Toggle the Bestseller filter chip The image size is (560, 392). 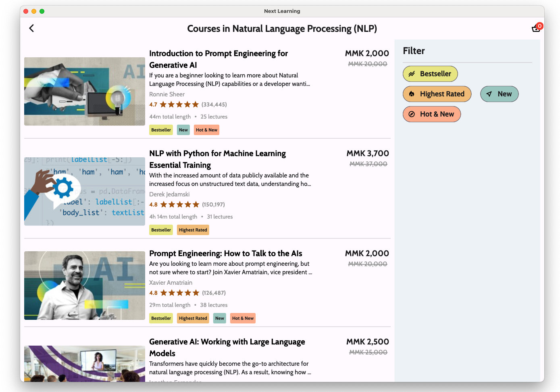pyautogui.click(x=430, y=74)
